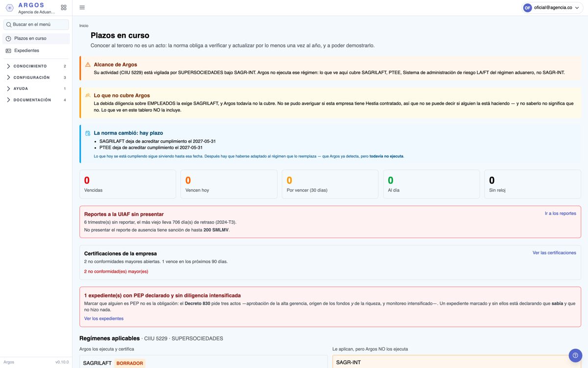Click the warning triangle on Alcance de Argos
588x368 pixels.
click(88, 65)
